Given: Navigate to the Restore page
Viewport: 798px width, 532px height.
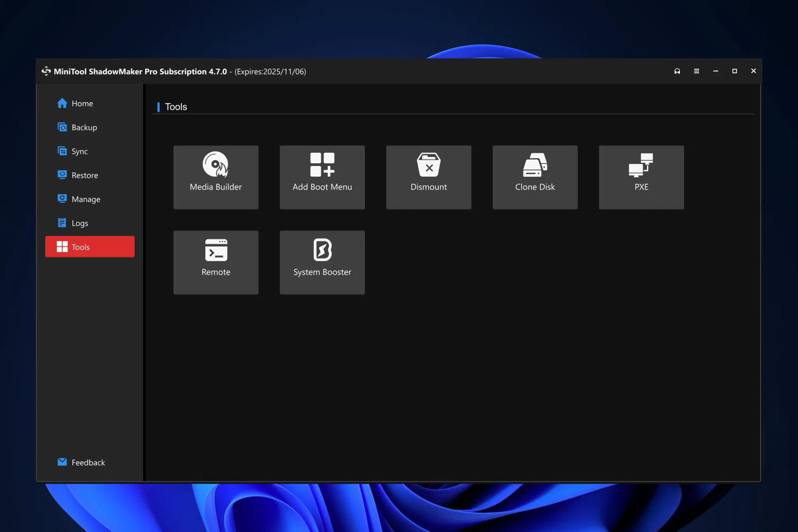Looking at the screenshot, I should 85,175.
